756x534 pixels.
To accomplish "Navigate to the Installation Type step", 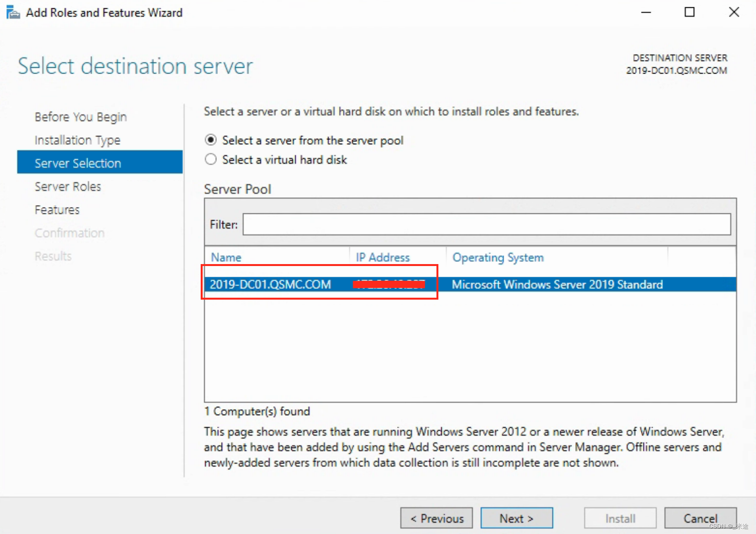I will 77,140.
